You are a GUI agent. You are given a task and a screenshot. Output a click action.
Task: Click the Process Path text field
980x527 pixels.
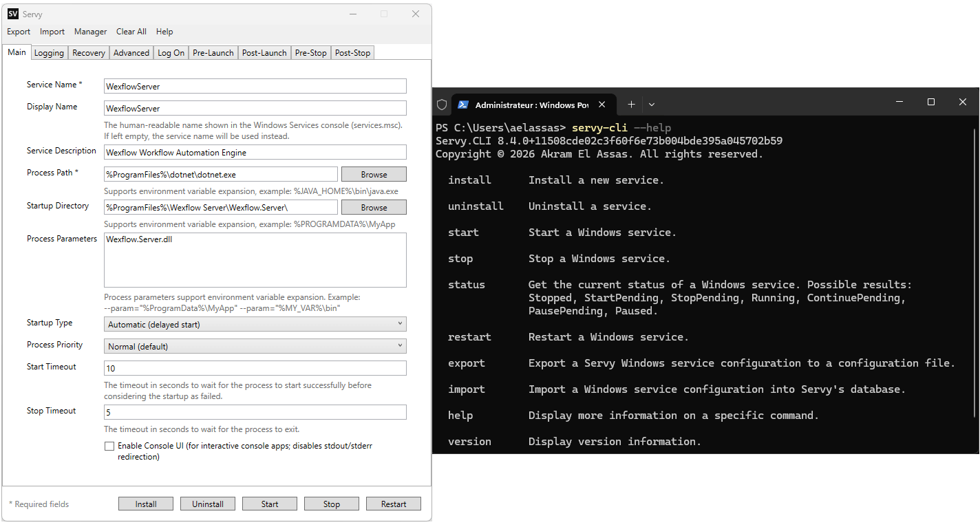click(221, 174)
